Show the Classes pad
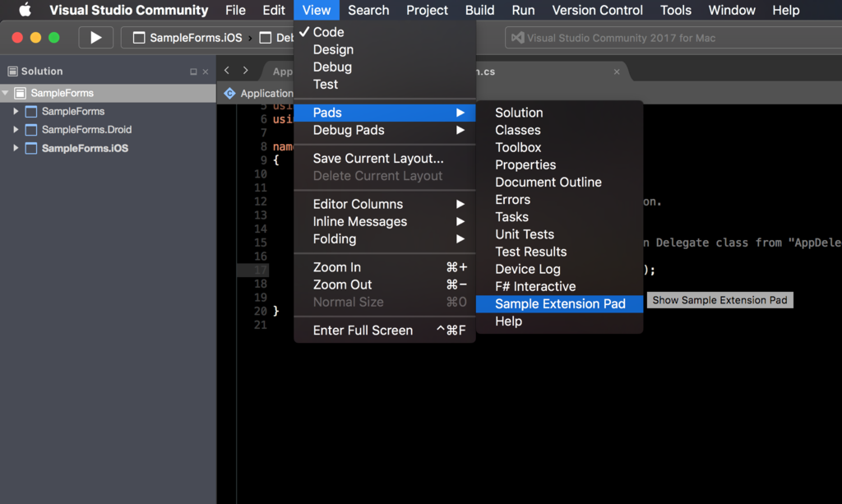 pyautogui.click(x=559, y=130)
